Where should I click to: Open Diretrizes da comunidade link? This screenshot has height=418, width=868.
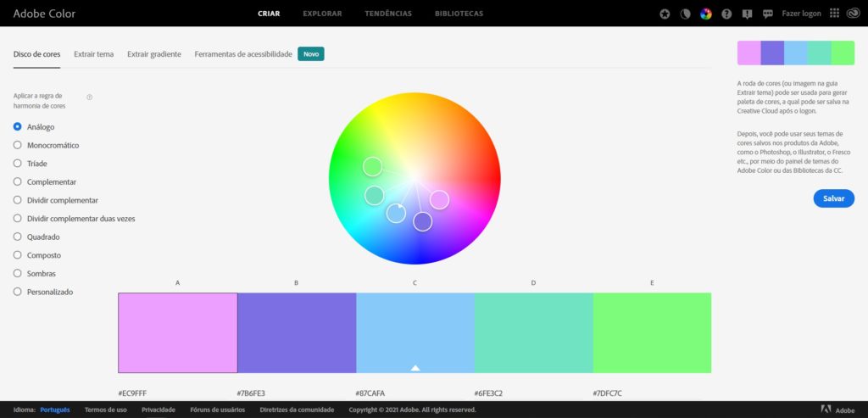(297, 410)
